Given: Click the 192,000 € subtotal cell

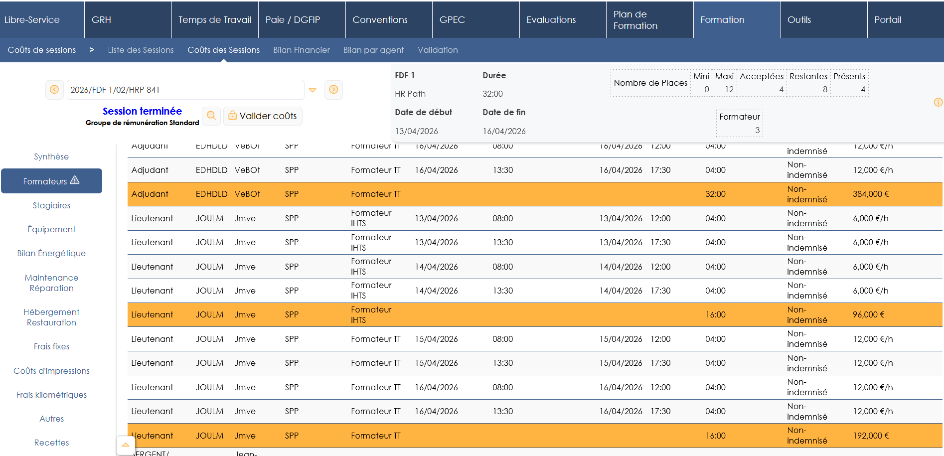Looking at the screenshot, I should pos(871,436).
